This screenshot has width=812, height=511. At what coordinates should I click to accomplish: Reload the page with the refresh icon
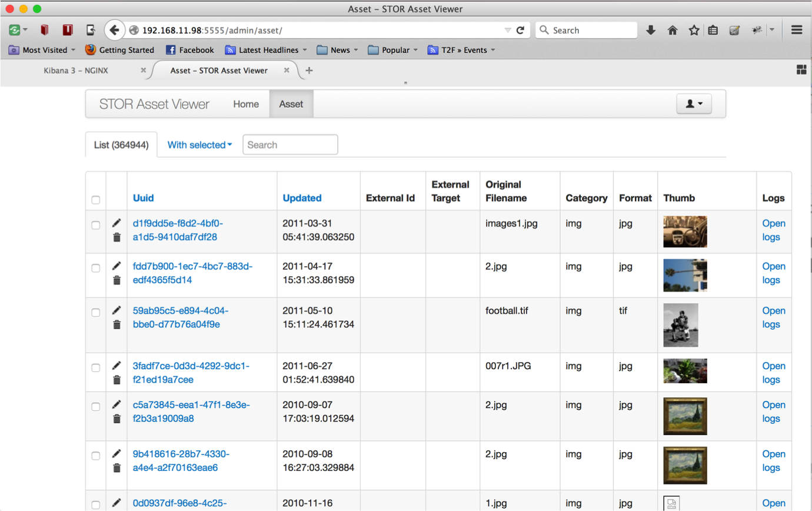click(x=520, y=30)
